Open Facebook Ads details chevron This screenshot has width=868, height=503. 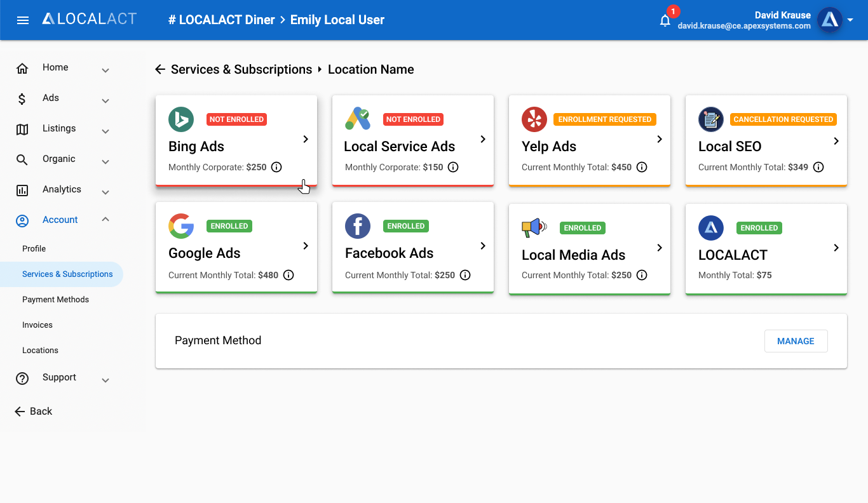483,246
